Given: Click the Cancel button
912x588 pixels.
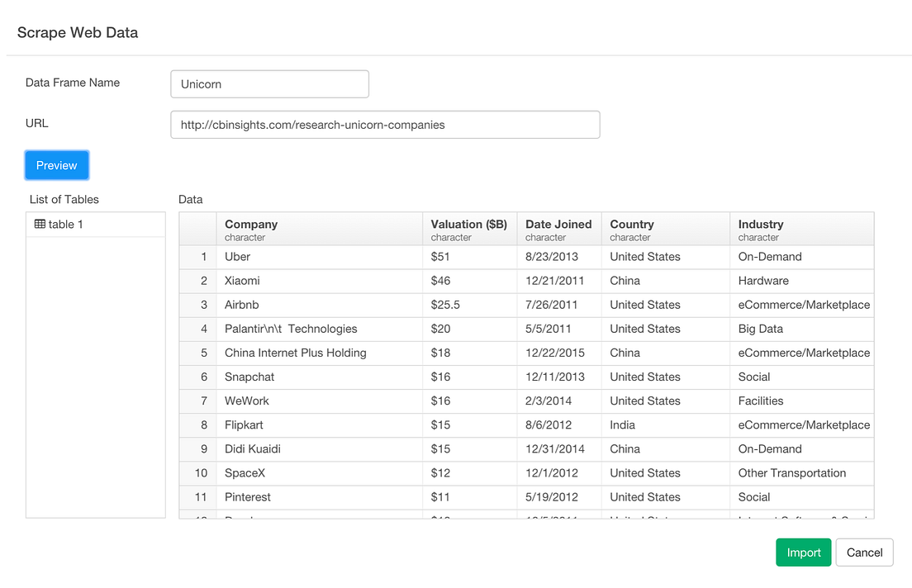Looking at the screenshot, I should click(864, 552).
